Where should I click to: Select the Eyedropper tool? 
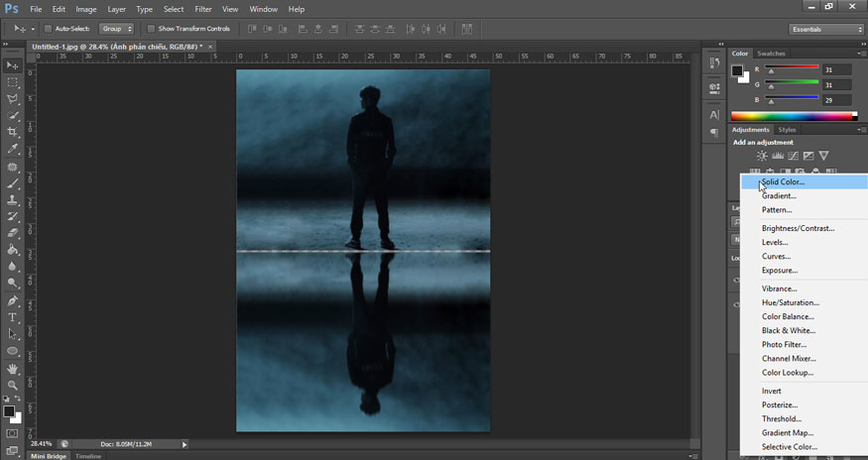[x=12, y=149]
